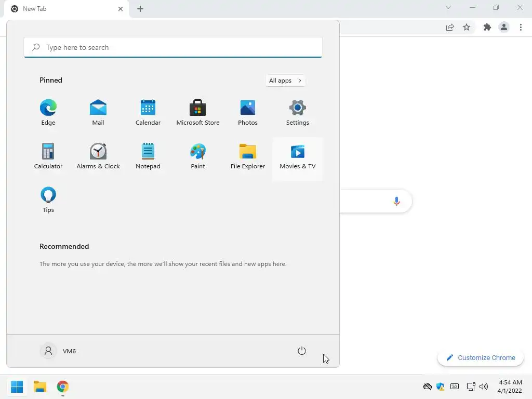Open the Chrome Extensions puzzle icon
The image size is (532, 399).
[487, 27]
